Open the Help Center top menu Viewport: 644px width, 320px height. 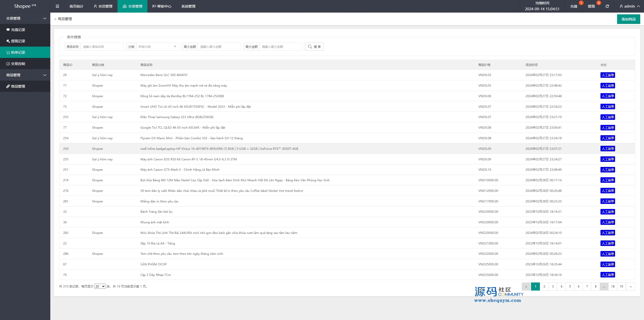[x=162, y=6]
